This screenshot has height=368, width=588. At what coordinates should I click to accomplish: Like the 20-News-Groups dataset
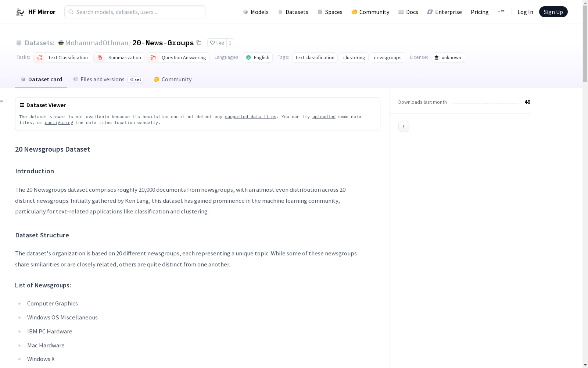[217, 43]
